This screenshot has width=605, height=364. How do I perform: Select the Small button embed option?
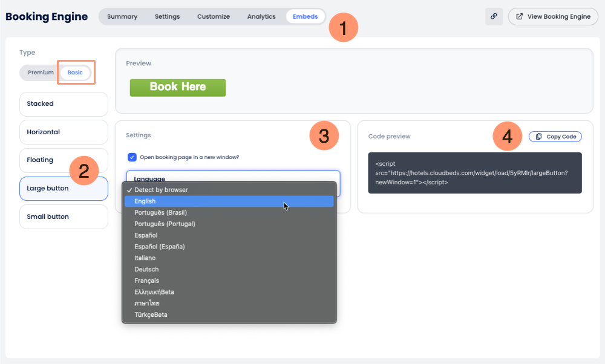(64, 216)
